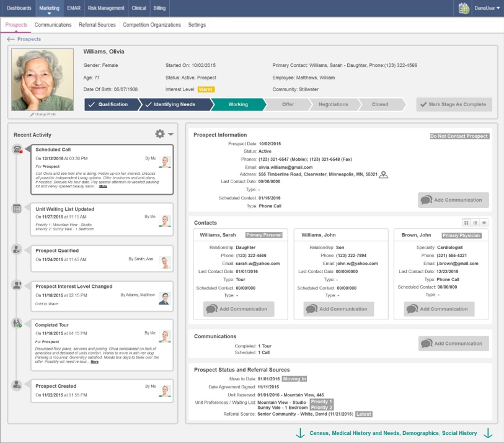Image resolution: width=504 pixels, height=443 pixels.
Task: Open the Marketing menu dropdown
Action: [x=49, y=8]
